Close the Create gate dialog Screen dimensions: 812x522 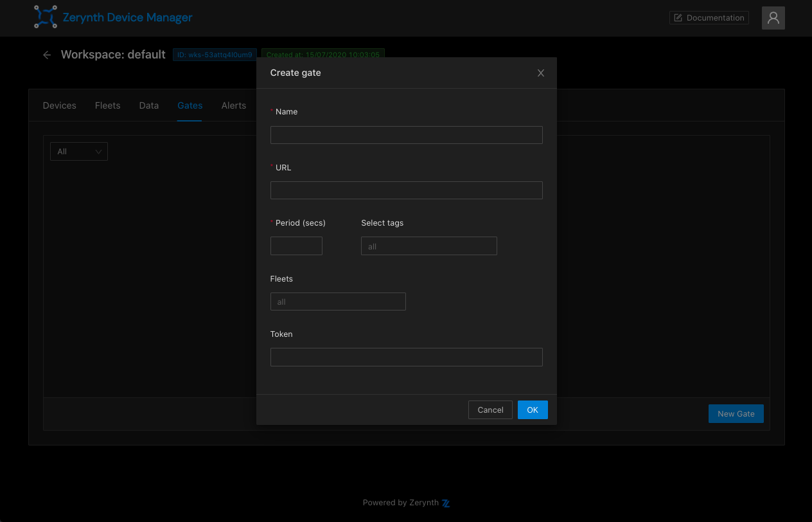coord(541,73)
